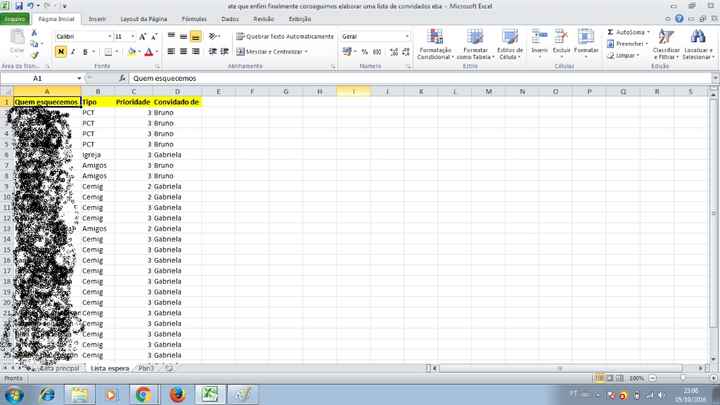Switch to Page Layout view icon
Viewport: 720px width, 405px height.
pos(610,378)
